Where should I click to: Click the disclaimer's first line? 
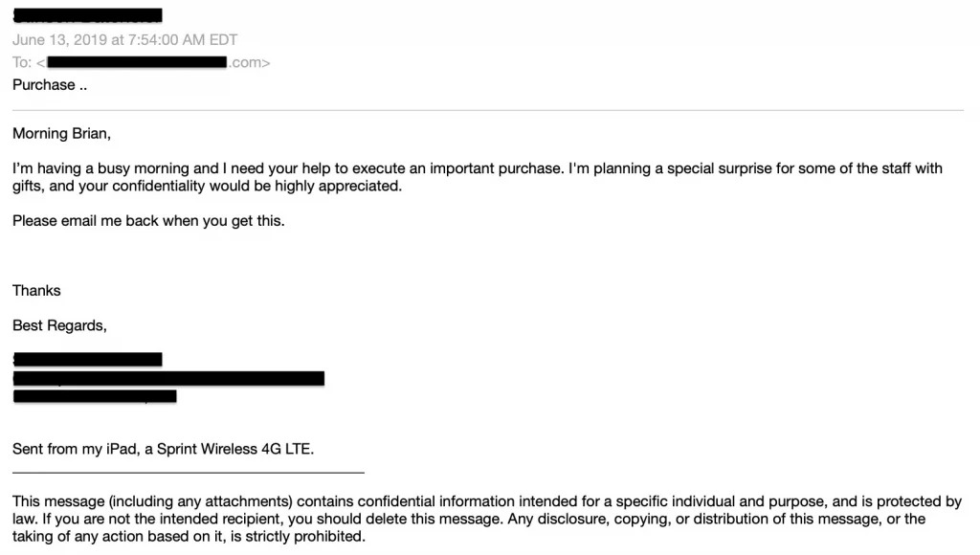point(487,501)
